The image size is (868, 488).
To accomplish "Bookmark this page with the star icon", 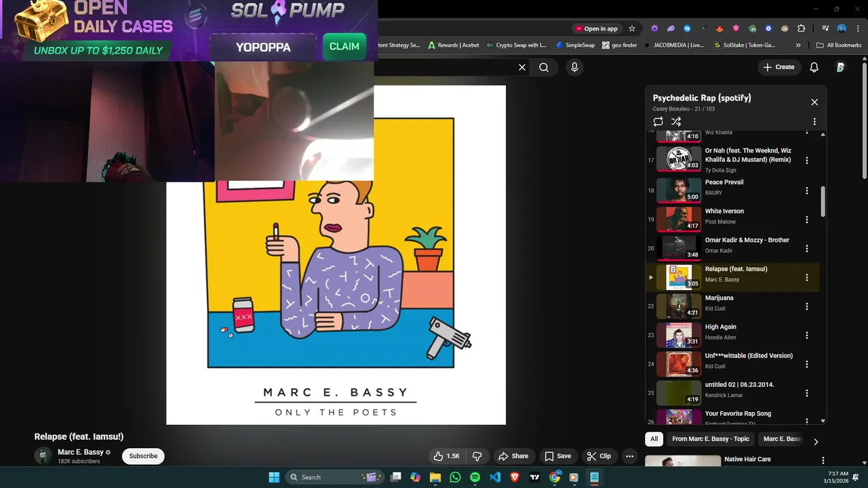I will coord(632,28).
